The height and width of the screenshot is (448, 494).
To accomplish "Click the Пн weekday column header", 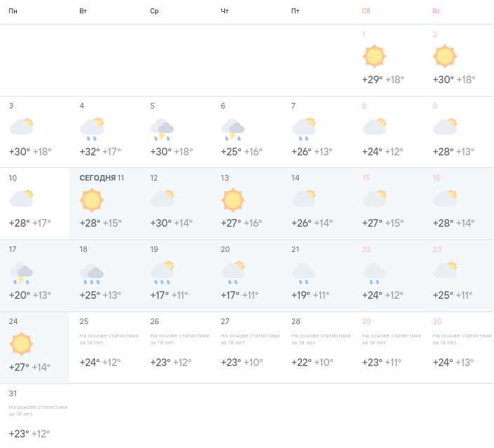I will pos(13,11).
